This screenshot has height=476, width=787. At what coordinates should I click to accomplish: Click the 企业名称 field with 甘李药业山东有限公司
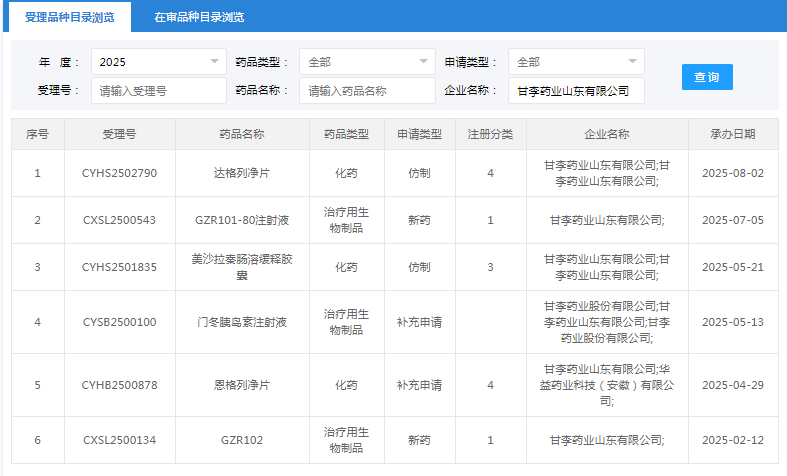pyautogui.click(x=576, y=90)
